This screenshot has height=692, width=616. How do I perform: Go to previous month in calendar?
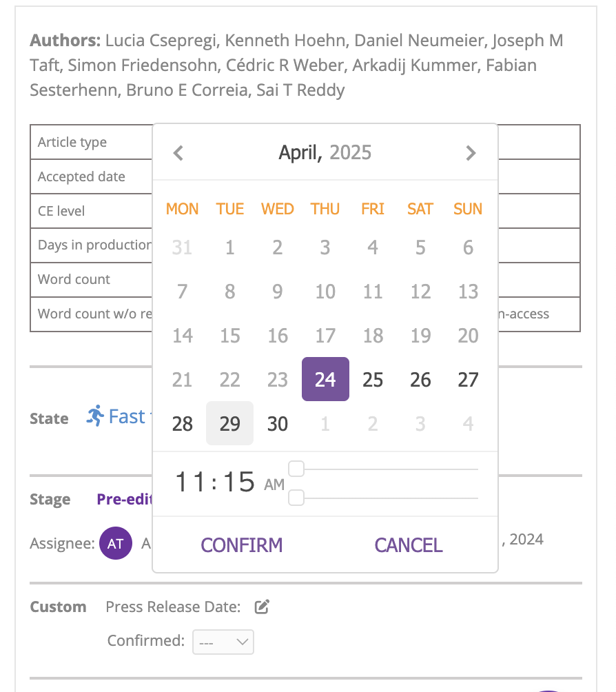178,152
